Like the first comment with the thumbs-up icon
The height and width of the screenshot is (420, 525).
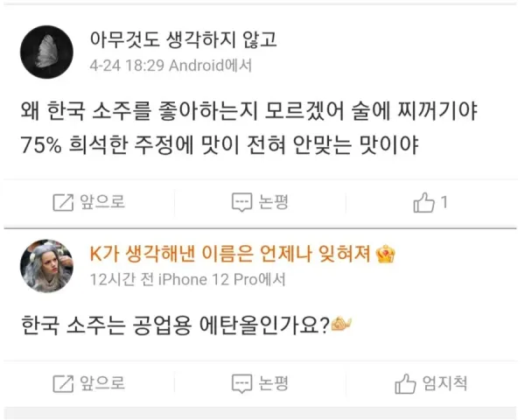(423, 202)
